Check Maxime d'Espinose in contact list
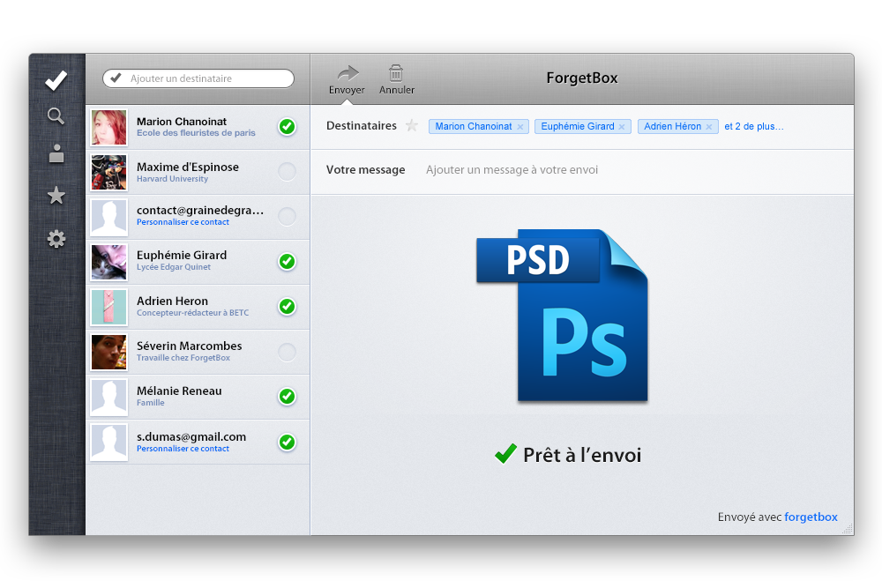The width and height of the screenshot is (882, 588). point(287,171)
